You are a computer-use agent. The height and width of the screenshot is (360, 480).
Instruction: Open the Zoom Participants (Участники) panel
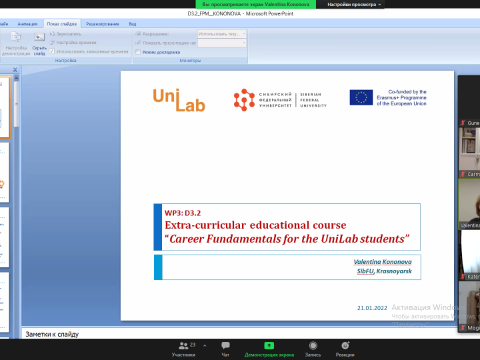coord(184,349)
